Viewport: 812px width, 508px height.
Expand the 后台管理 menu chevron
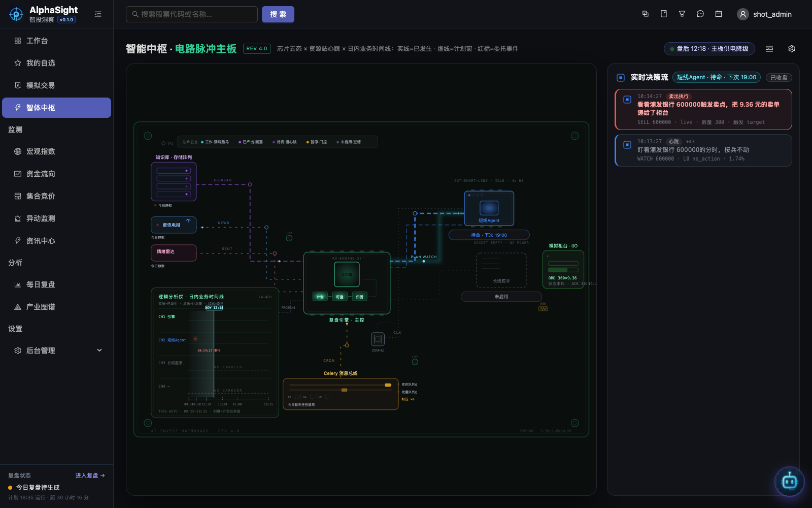tap(99, 350)
